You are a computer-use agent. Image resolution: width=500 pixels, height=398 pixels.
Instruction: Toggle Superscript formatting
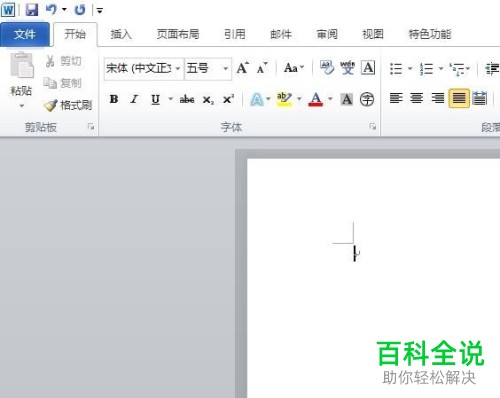[x=228, y=99]
